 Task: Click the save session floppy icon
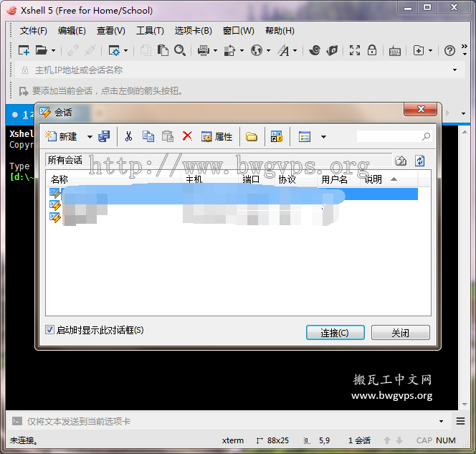click(104, 137)
